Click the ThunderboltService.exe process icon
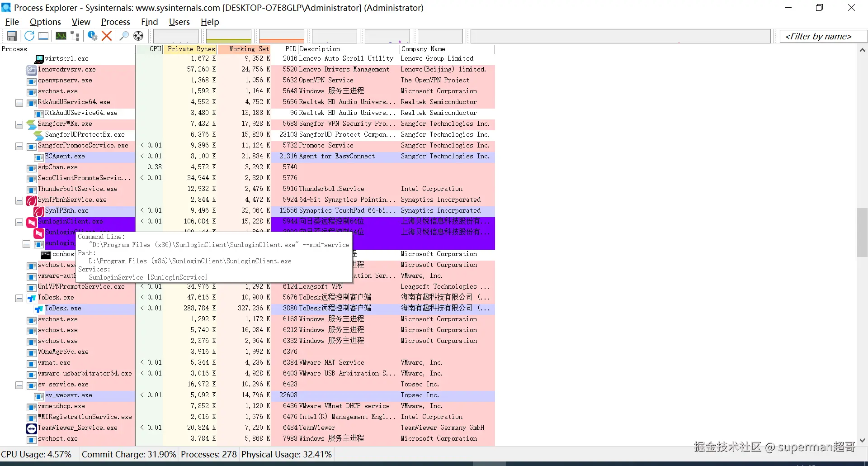The image size is (868, 466). tap(32, 189)
